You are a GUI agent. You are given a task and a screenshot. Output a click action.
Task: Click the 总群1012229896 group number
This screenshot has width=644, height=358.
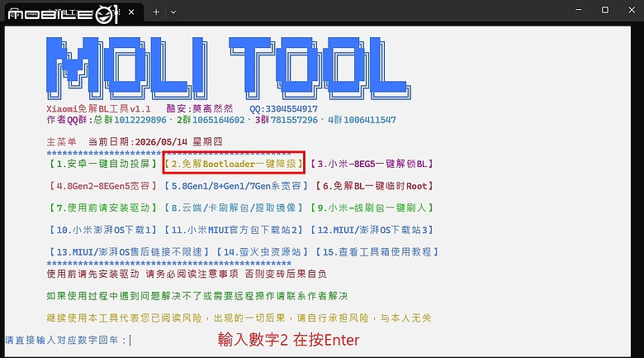pyautogui.click(x=130, y=120)
